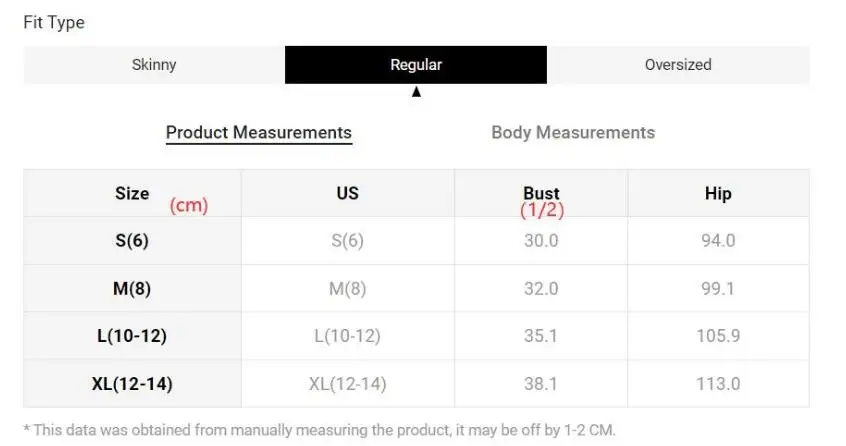Click the black arrow under Regular
The height and width of the screenshot is (446, 846).
[416, 92]
